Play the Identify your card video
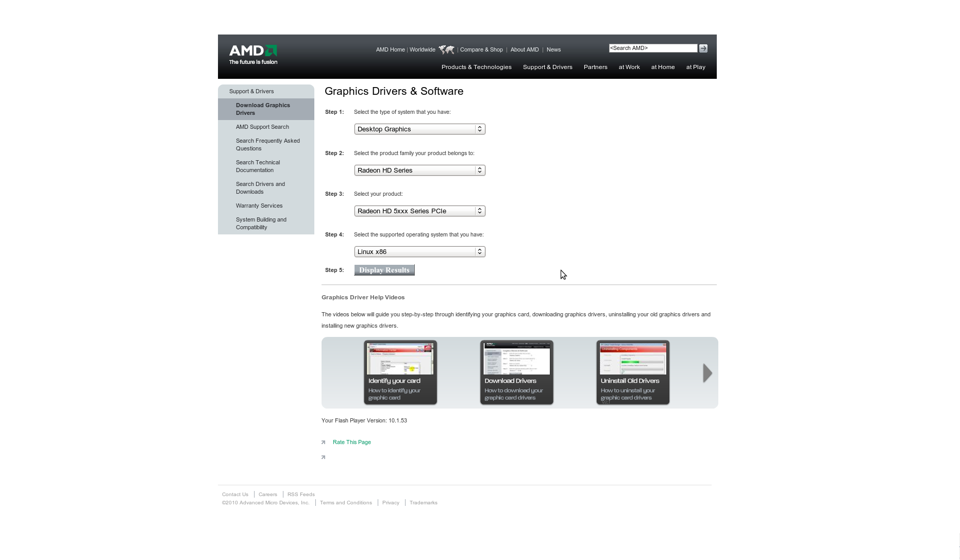Viewport: 960px width, 560px height. tap(400, 372)
